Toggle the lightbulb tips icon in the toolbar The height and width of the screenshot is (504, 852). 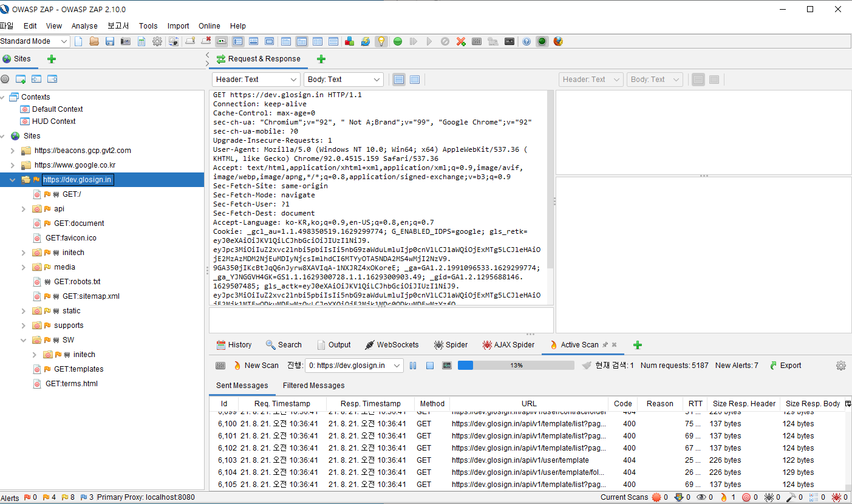(381, 41)
